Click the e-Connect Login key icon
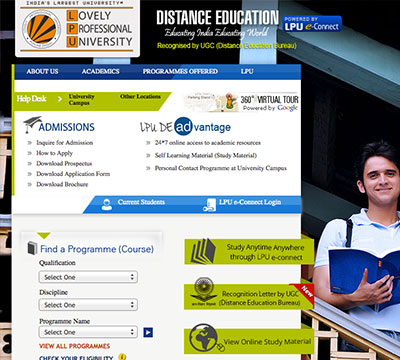 click(x=210, y=205)
